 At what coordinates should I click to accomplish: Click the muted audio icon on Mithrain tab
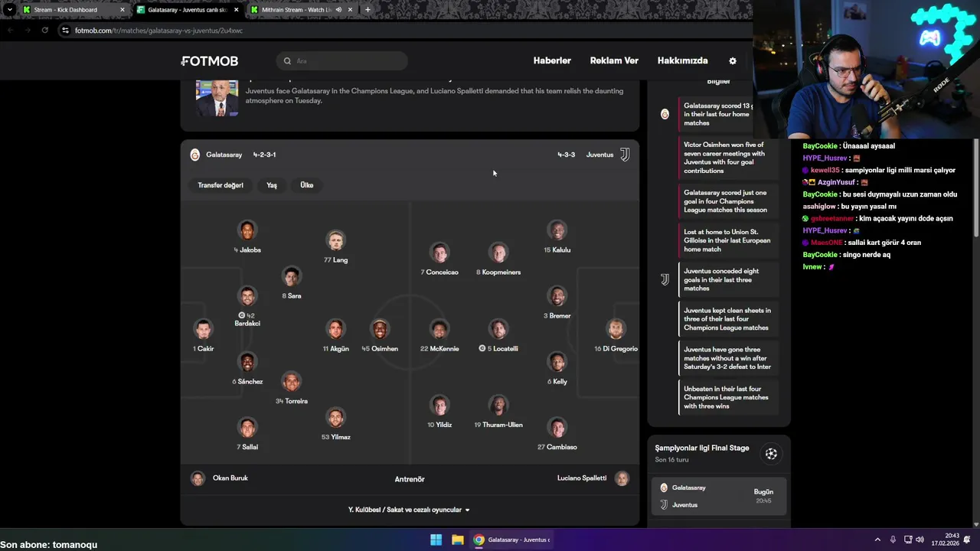[338, 10]
